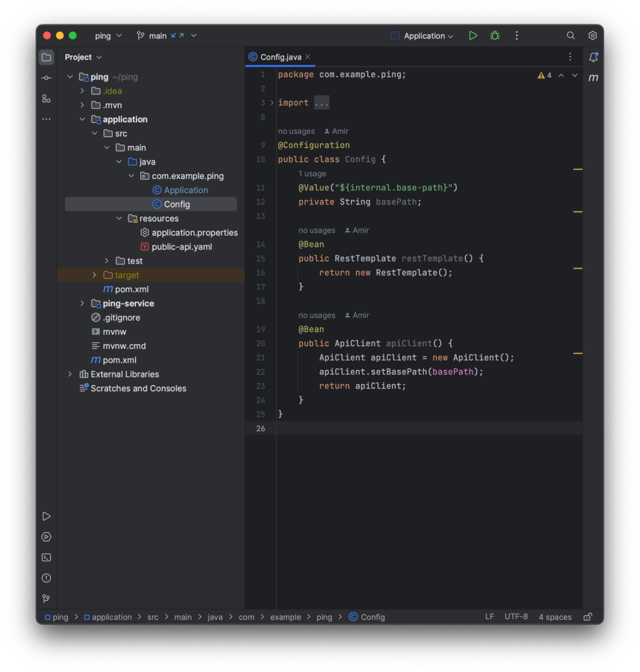Run the Application with the green play button
This screenshot has height=672, width=640.
point(473,35)
